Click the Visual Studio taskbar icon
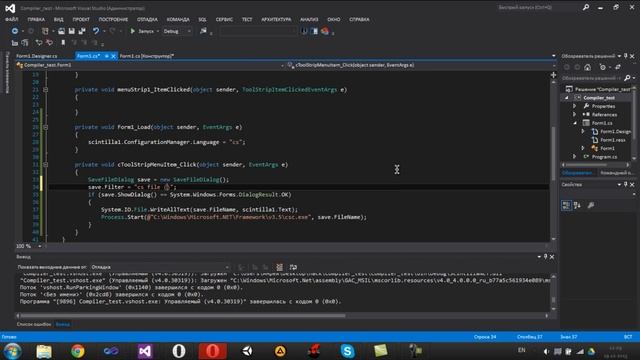The height and width of the screenshot is (360, 640). (145, 351)
